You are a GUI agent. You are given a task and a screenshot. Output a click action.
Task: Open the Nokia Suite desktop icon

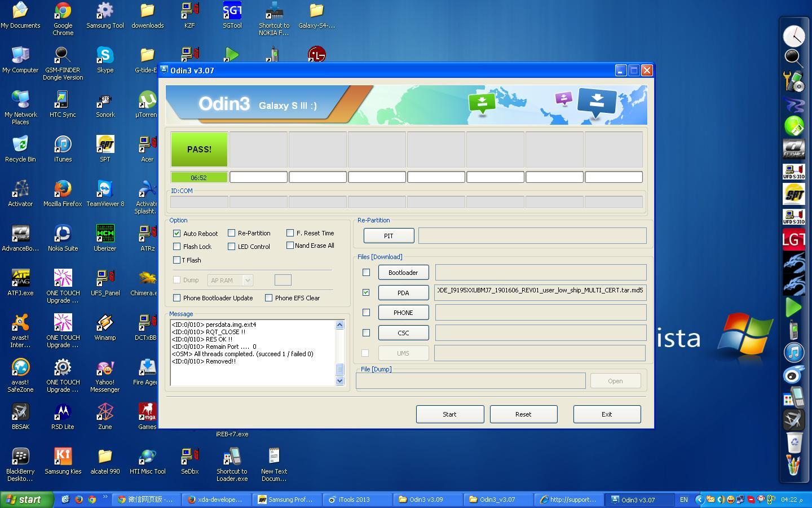(63, 238)
